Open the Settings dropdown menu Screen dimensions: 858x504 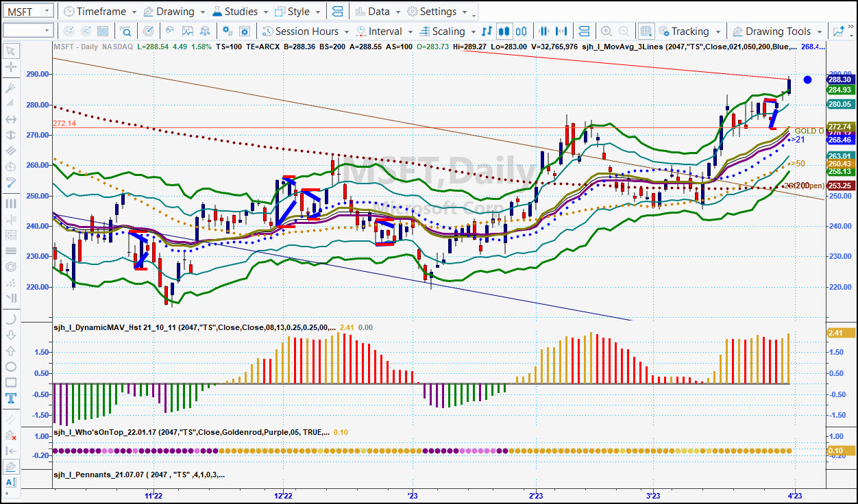438,12
